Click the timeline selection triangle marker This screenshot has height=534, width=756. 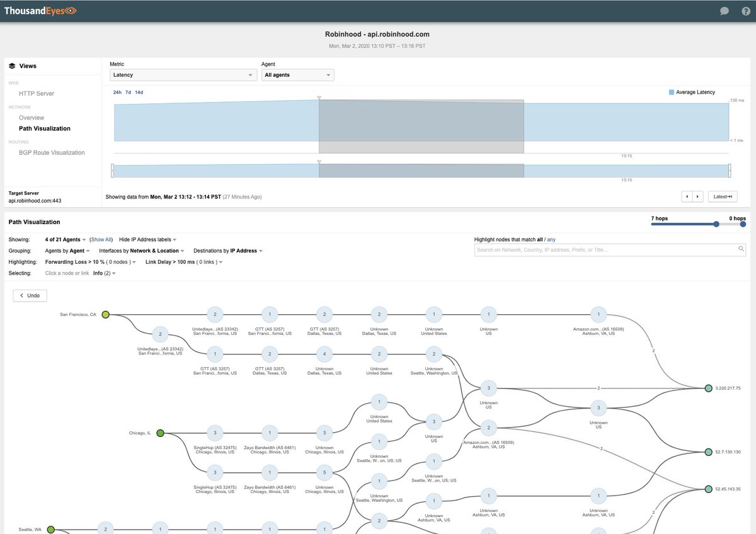point(319,98)
